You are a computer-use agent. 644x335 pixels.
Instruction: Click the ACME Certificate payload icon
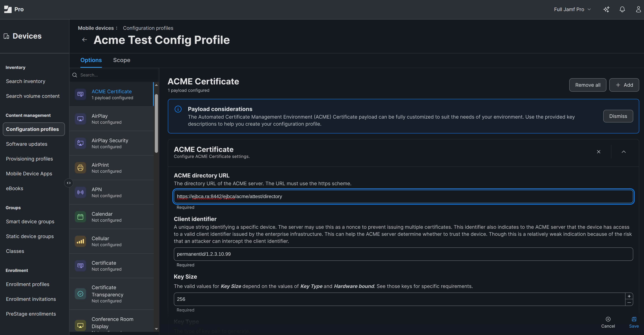(80, 94)
